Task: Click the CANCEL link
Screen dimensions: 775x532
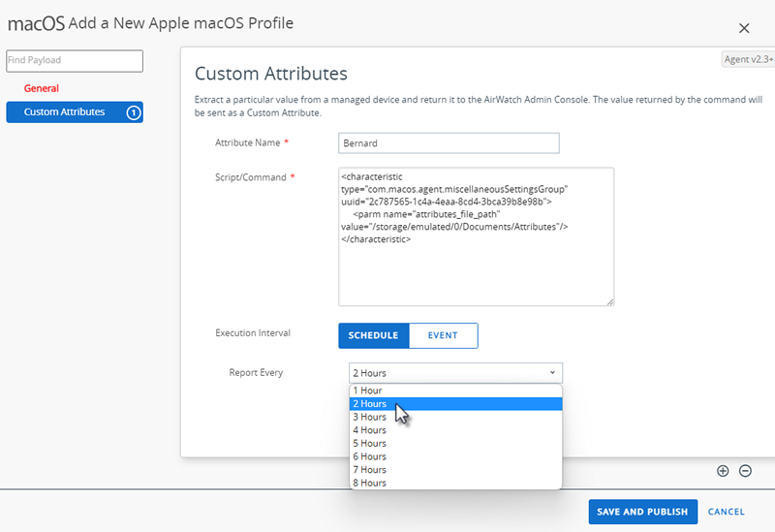Action: pyautogui.click(x=726, y=512)
